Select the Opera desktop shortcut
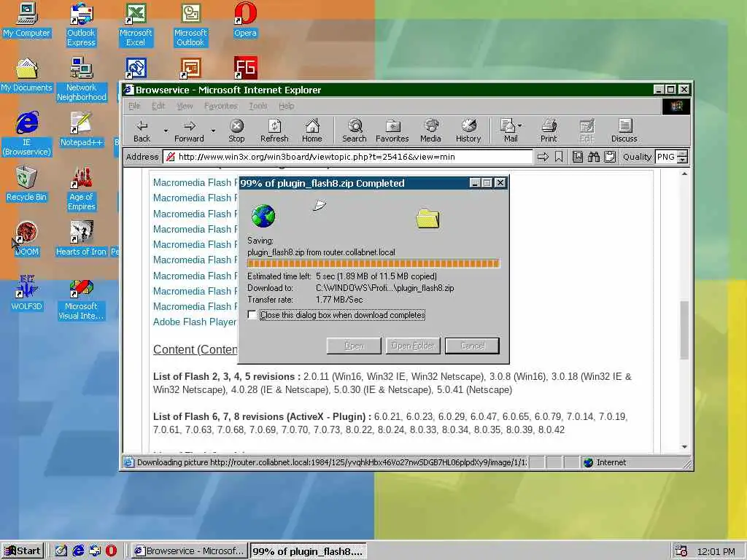The image size is (747, 560). [245, 20]
